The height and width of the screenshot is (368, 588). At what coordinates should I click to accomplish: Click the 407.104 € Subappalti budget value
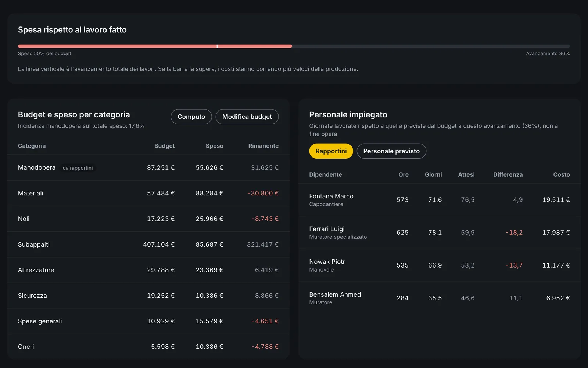coord(159,244)
